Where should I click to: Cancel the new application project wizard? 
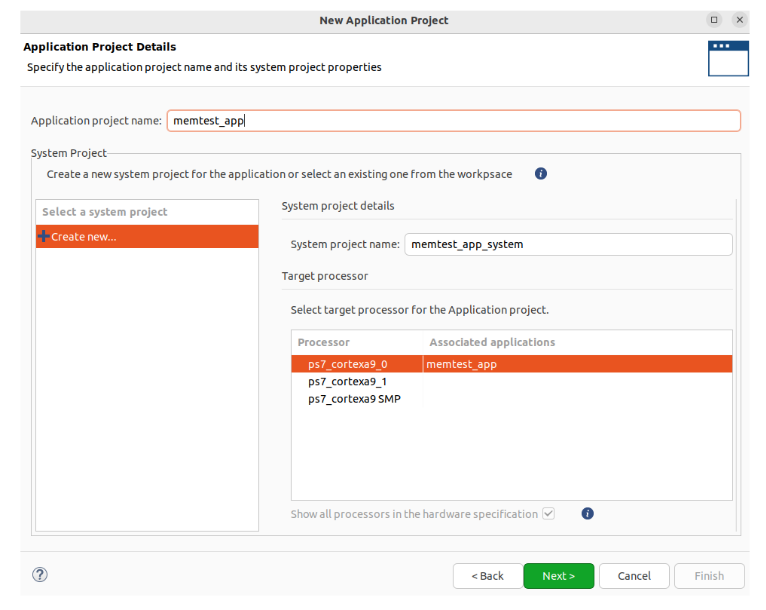[634, 576]
